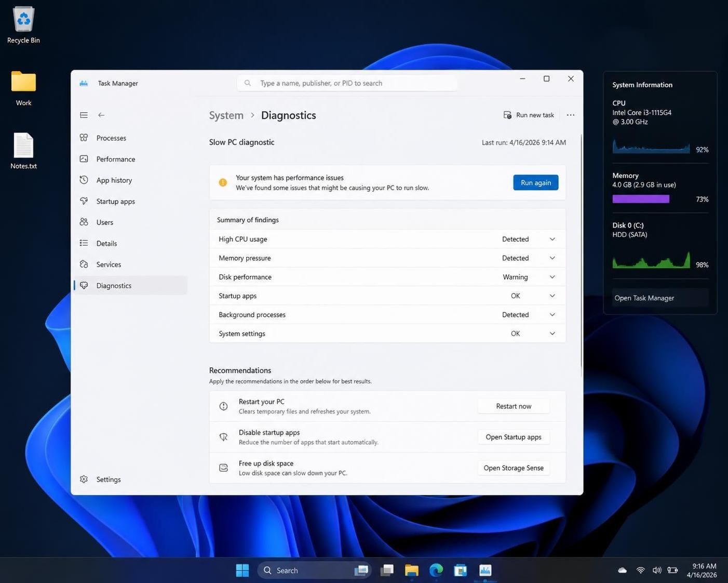Open the Windows Start button
728x583 pixels.
click(x=242, y=571)
